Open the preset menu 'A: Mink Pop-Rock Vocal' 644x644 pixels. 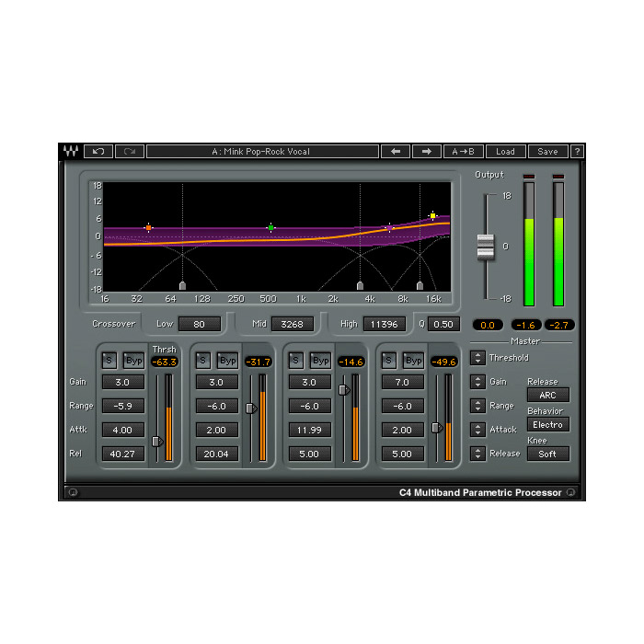[262, 151]
